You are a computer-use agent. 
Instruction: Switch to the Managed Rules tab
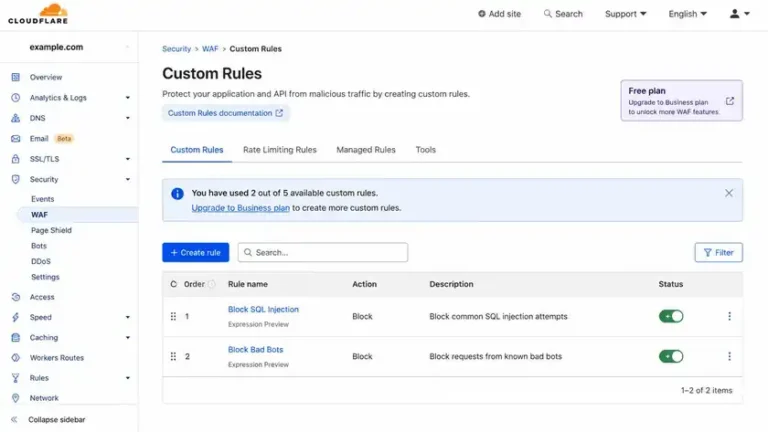point(366,150)
